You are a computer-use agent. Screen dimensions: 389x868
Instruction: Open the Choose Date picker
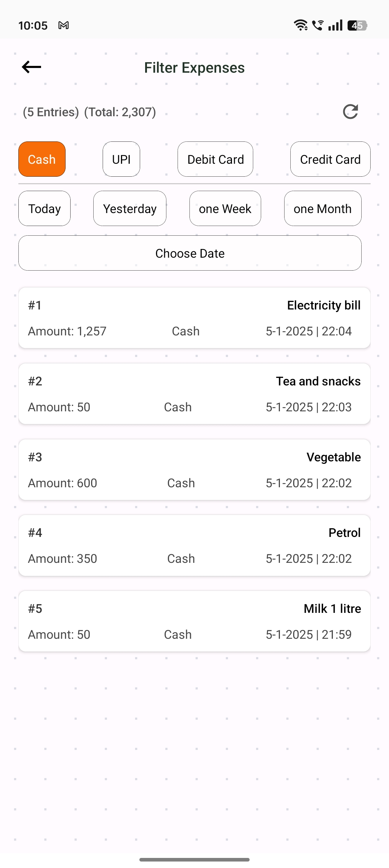(190, 253)
